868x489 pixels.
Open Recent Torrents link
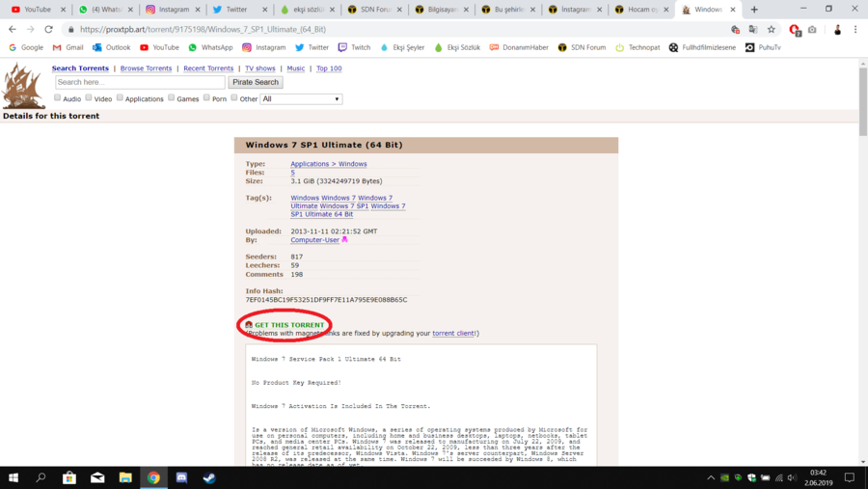click(208, 68)
